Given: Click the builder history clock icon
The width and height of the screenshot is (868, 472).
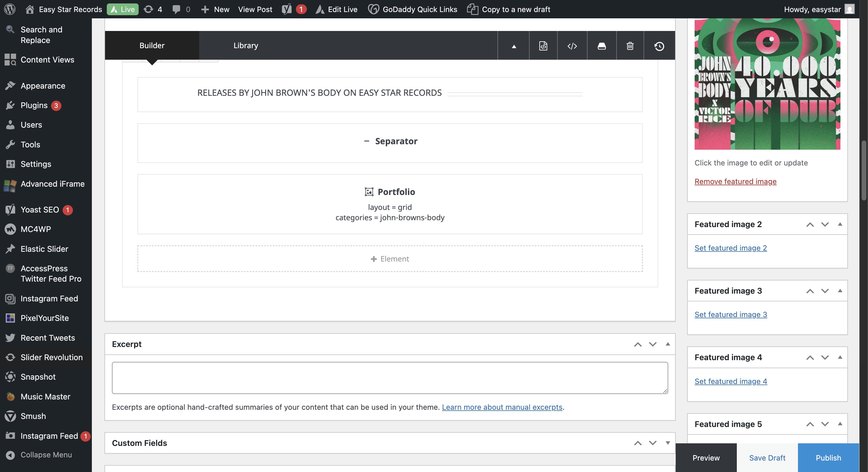Looking at the screenshot, I should [x=659, y=46].
